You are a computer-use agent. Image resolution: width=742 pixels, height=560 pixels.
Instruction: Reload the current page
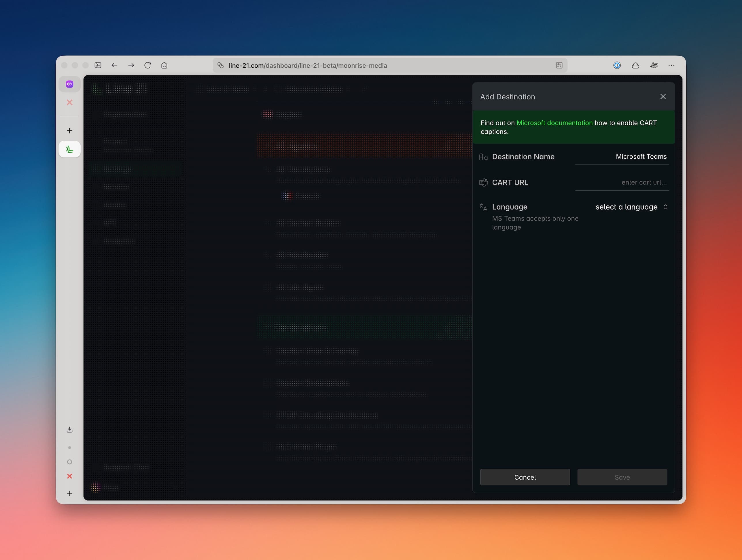(x=147, y=65)
